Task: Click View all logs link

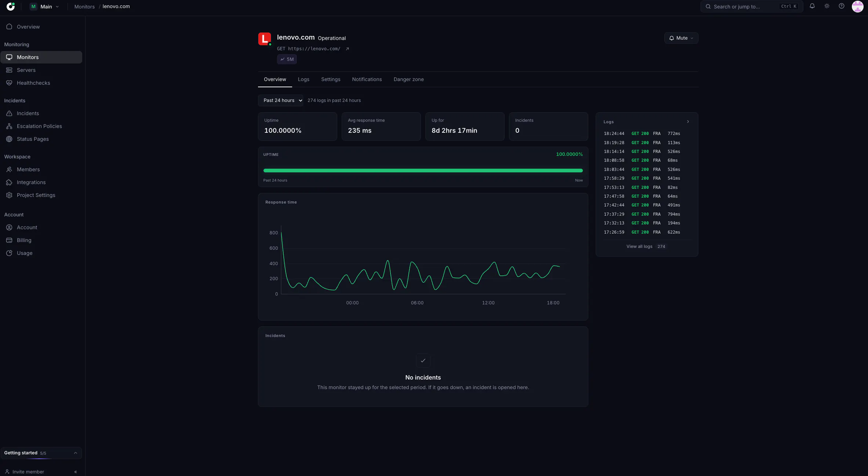Action: click(646, 246)
